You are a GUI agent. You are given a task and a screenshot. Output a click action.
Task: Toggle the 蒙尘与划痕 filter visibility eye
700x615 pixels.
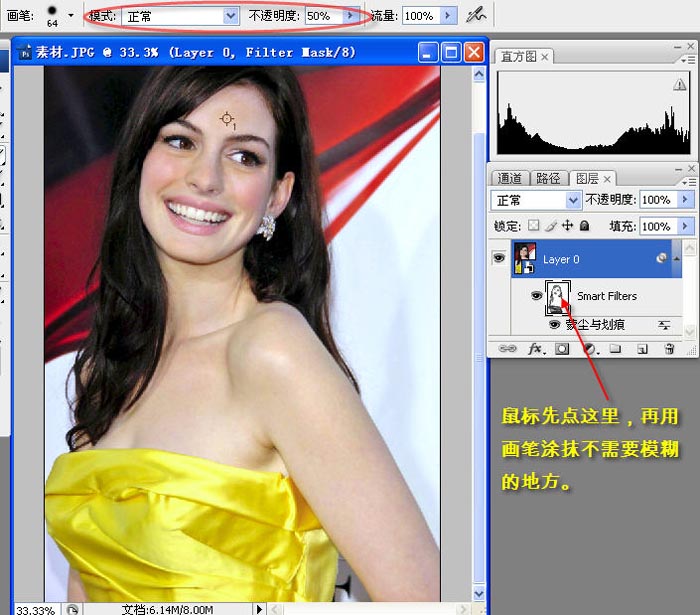click(554, 324)
